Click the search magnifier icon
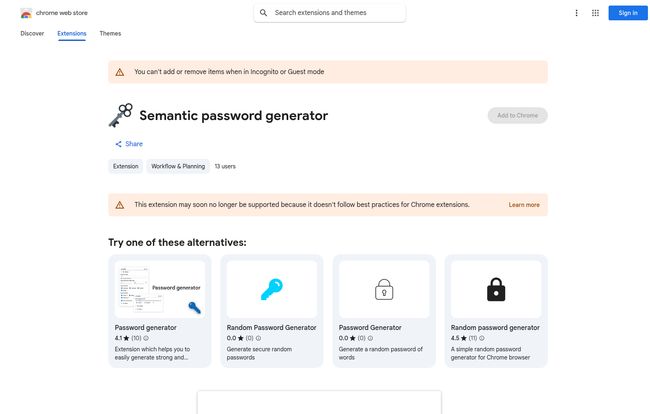Image resolution: width=650 pixels, height=414 pixels. click(x=263, y=13)
